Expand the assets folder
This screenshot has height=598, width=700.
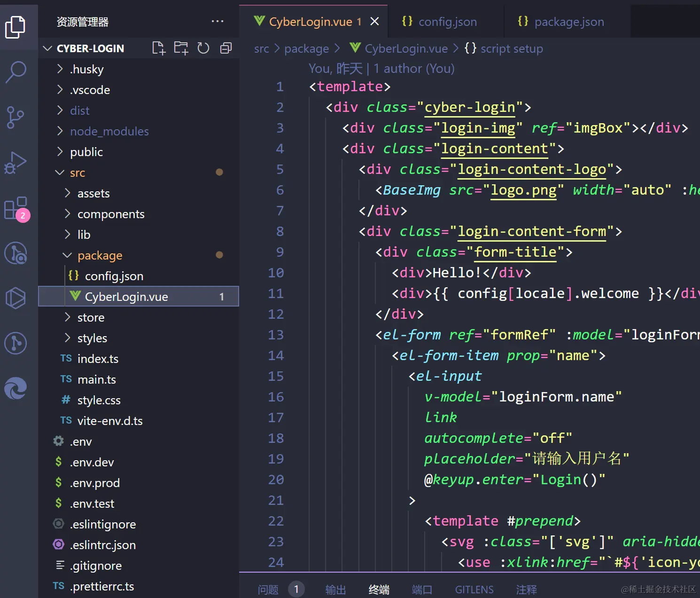[139, 193]
